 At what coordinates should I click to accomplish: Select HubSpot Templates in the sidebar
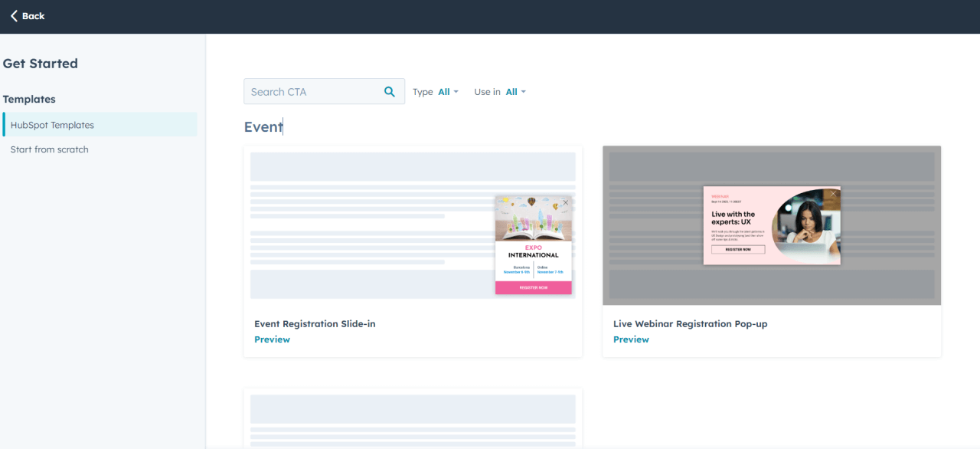point(51,124)
